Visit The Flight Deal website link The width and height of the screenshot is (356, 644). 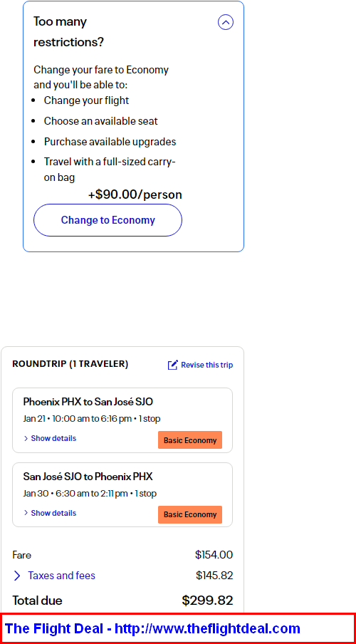coord(153,628)
